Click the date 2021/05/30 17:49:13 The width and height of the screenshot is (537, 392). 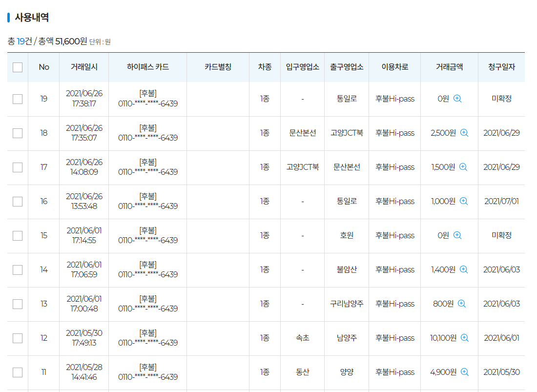(84, 338)
